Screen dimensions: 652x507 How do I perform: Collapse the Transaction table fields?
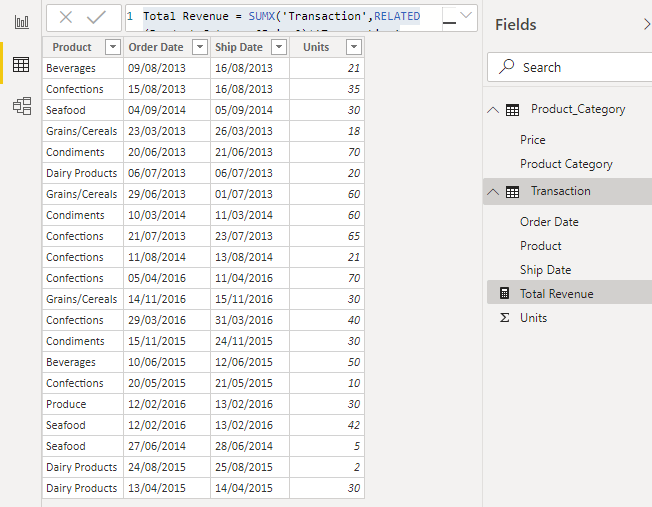(x=493, y=192)
